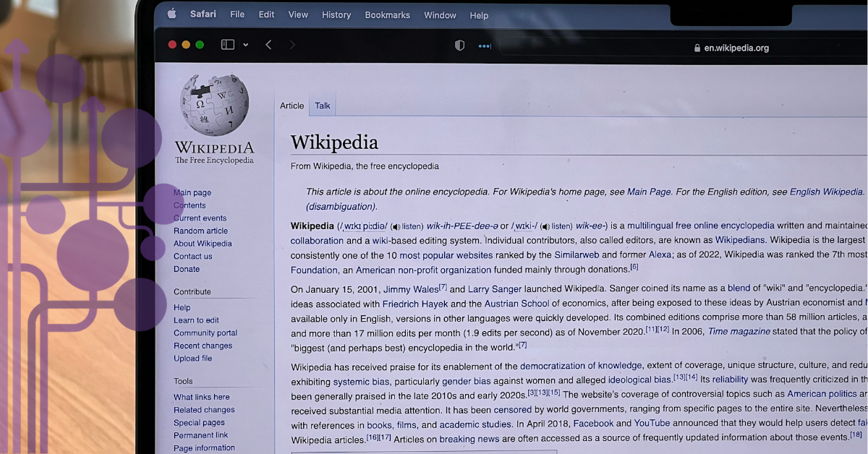Open Community portal link
The image size is (868, 454).
point(205,333)
